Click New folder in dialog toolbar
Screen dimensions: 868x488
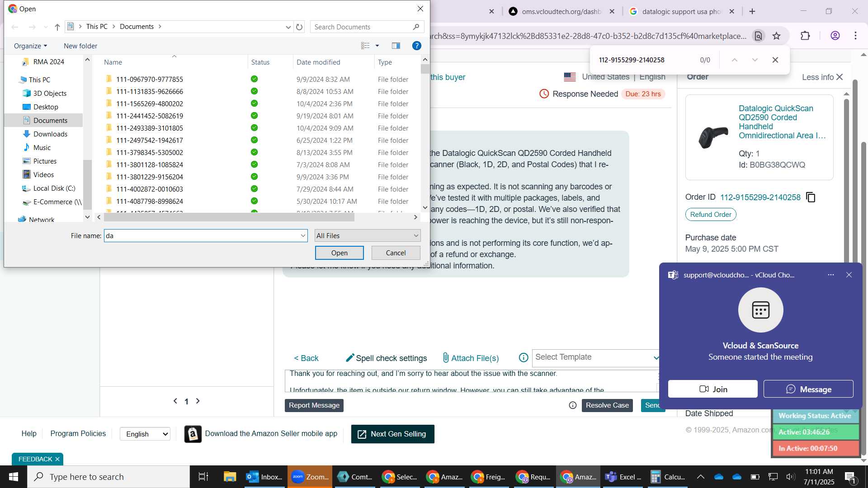point(80,46)
